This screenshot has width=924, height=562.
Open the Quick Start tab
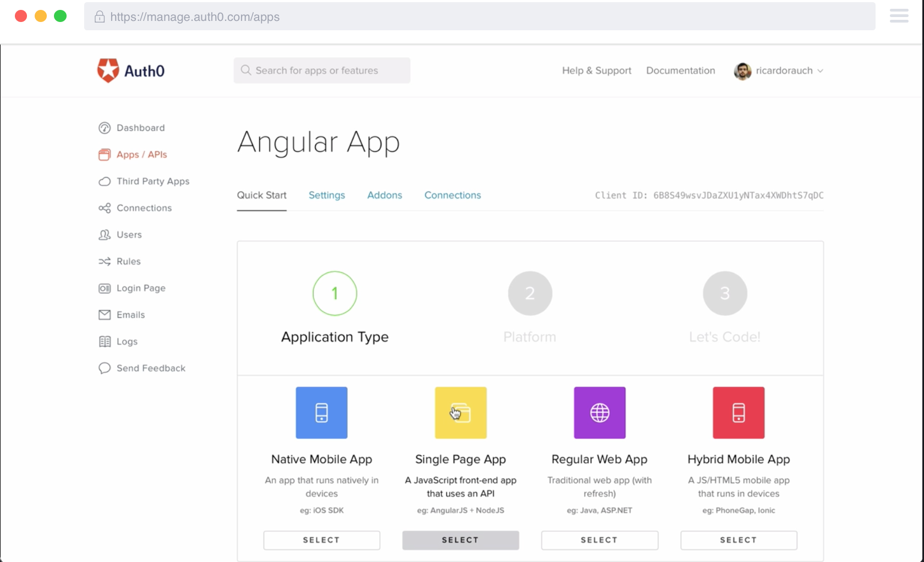coord(262,195)
